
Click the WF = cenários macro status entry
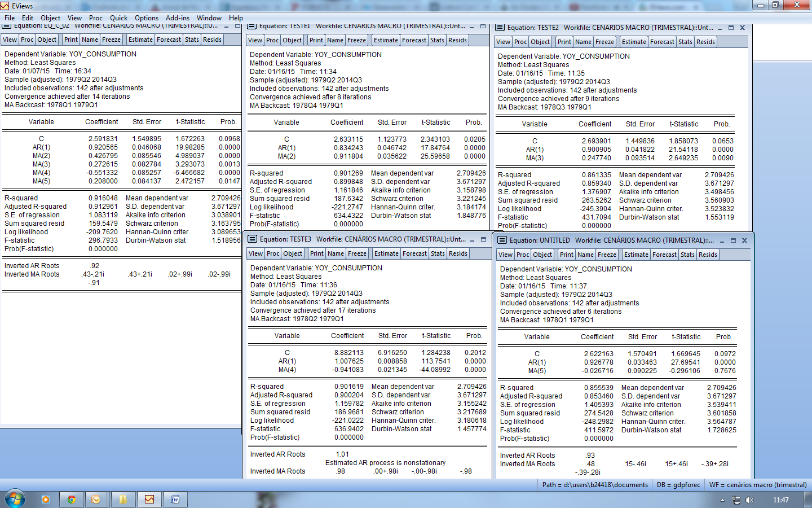(758, 485)
